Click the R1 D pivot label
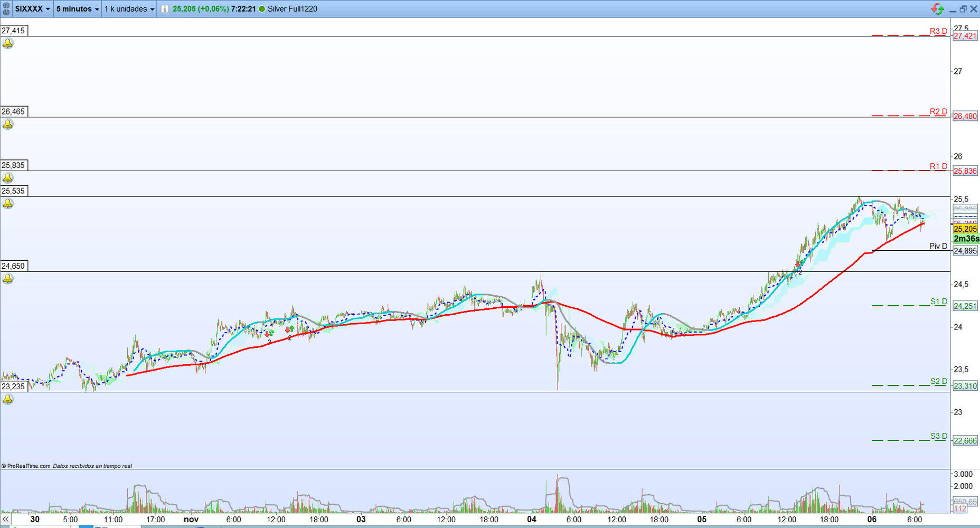The image size is (980, 528). [x=938, y=166]
